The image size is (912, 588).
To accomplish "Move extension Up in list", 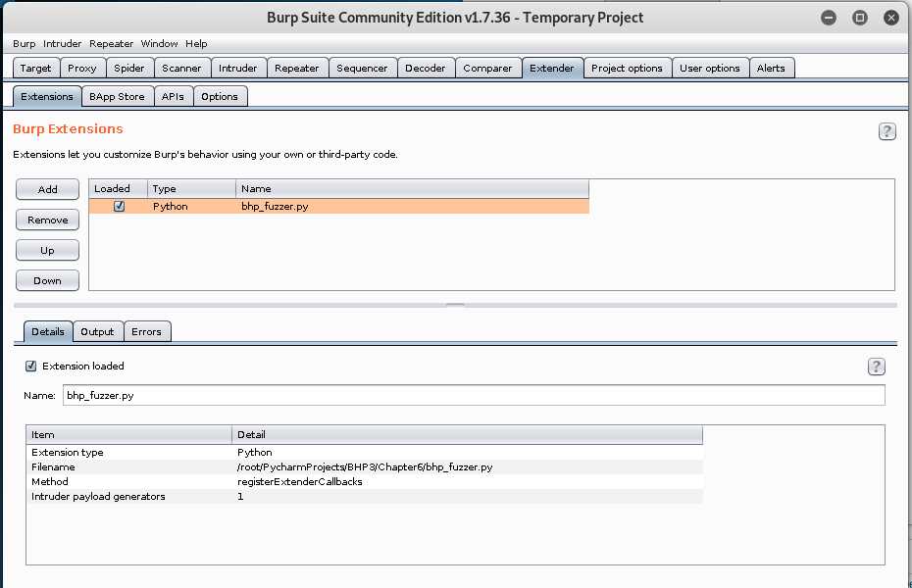I will tap(48, 251).
